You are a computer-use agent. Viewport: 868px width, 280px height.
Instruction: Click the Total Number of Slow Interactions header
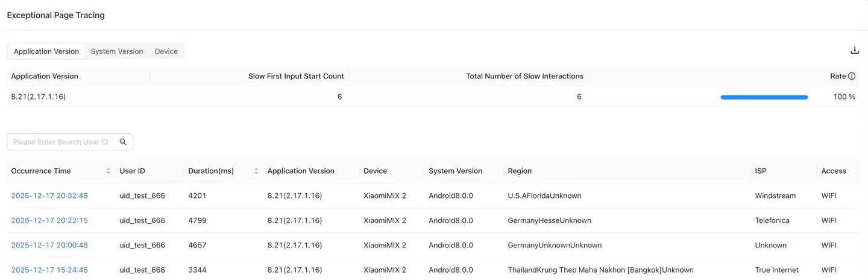524,76
